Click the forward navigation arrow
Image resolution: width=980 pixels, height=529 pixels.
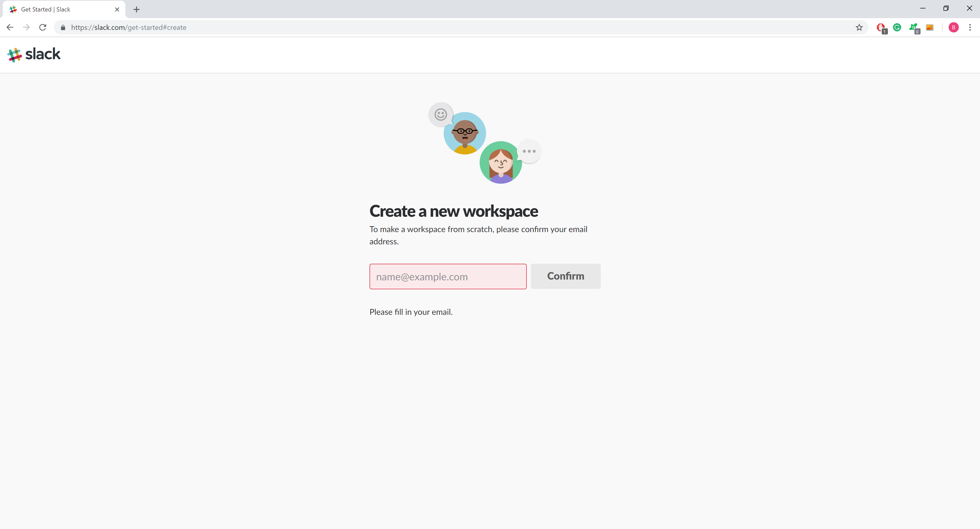[x=26, y=27]
